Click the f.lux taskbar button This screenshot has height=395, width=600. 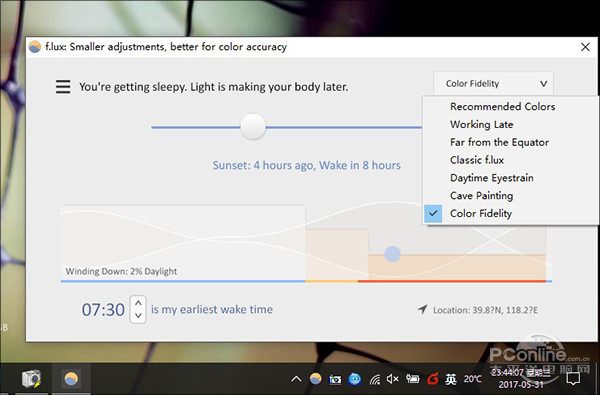(71, 379)
